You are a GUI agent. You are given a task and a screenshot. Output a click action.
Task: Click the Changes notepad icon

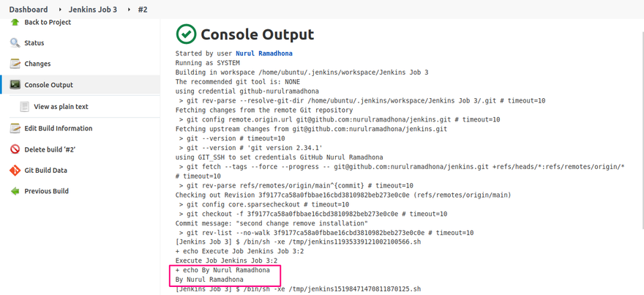click(15, 64)
